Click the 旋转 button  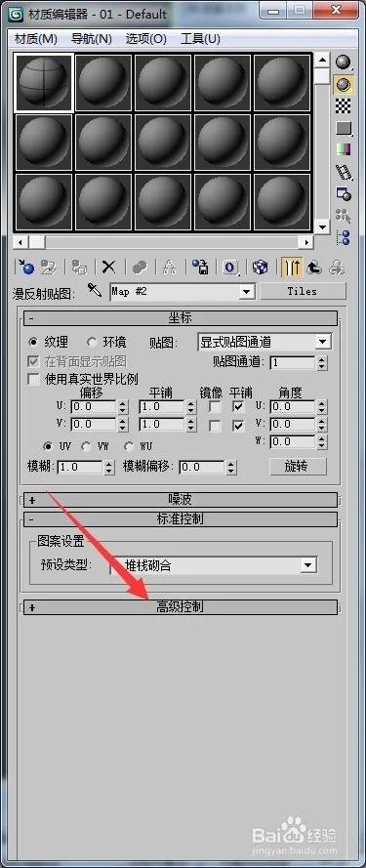pyautogui.click(x=298, y=466)
